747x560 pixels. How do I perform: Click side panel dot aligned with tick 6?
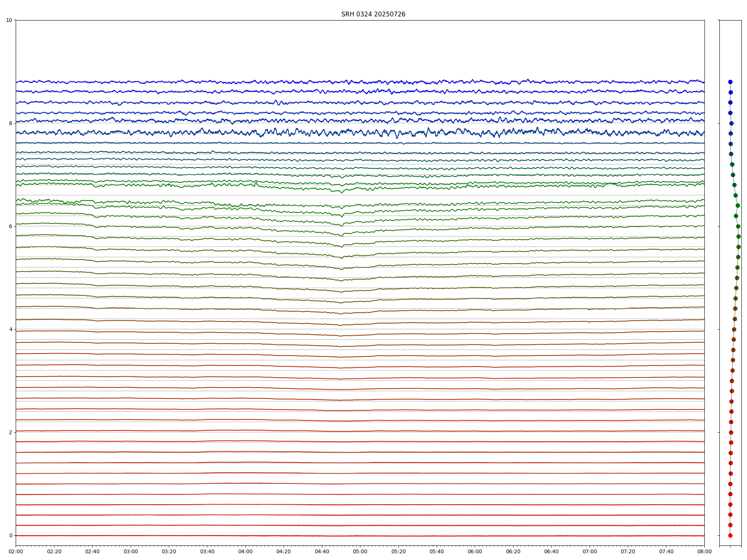pos(738,226)
